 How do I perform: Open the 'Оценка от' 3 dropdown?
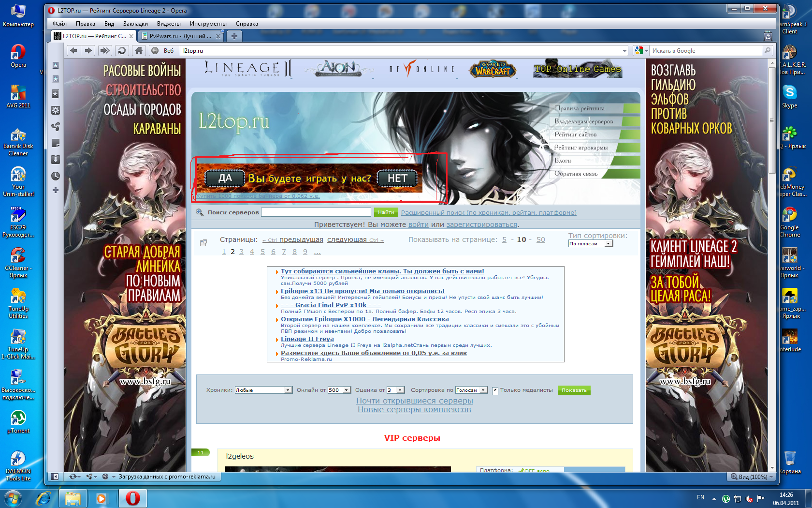(x=395, y=390)
